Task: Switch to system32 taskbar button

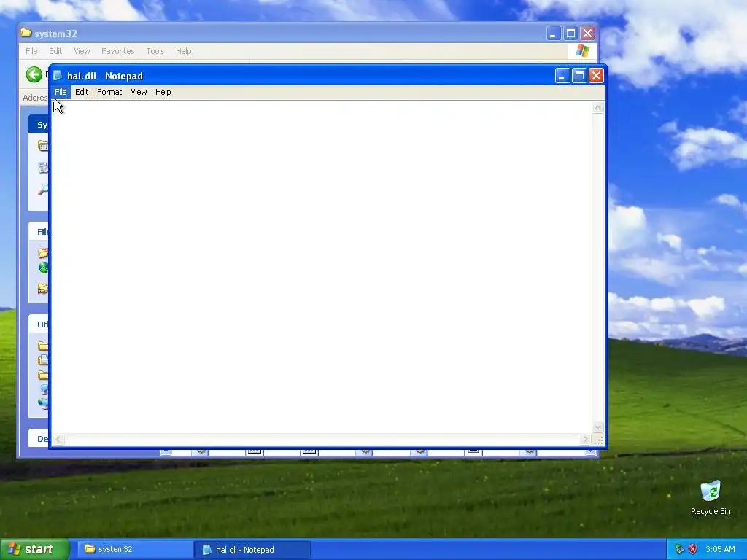Action: [135, 549]
